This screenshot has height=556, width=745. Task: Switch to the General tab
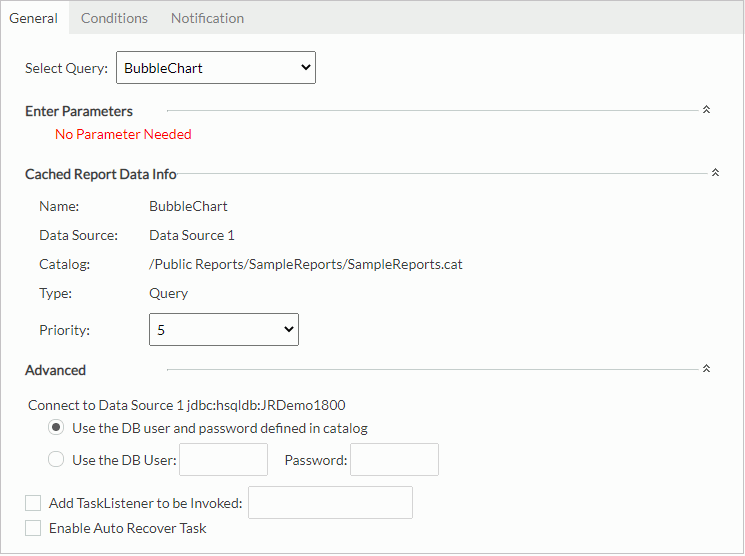(33, 18)
